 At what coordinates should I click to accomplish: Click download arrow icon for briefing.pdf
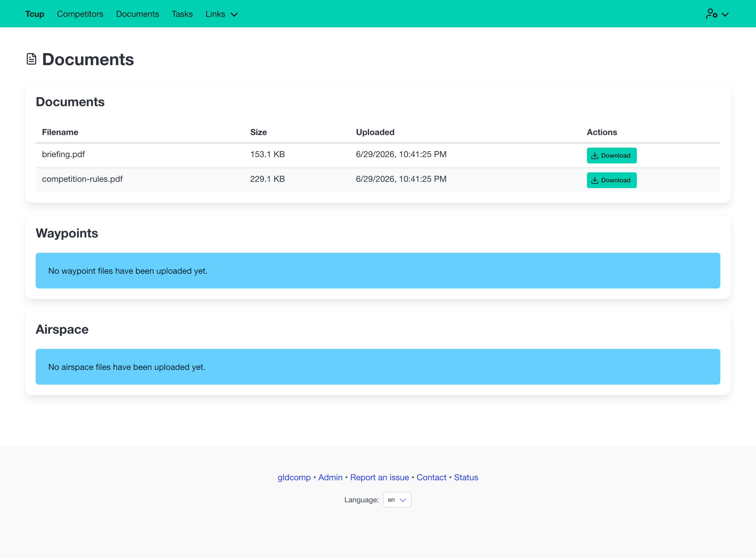click(595, 155)
